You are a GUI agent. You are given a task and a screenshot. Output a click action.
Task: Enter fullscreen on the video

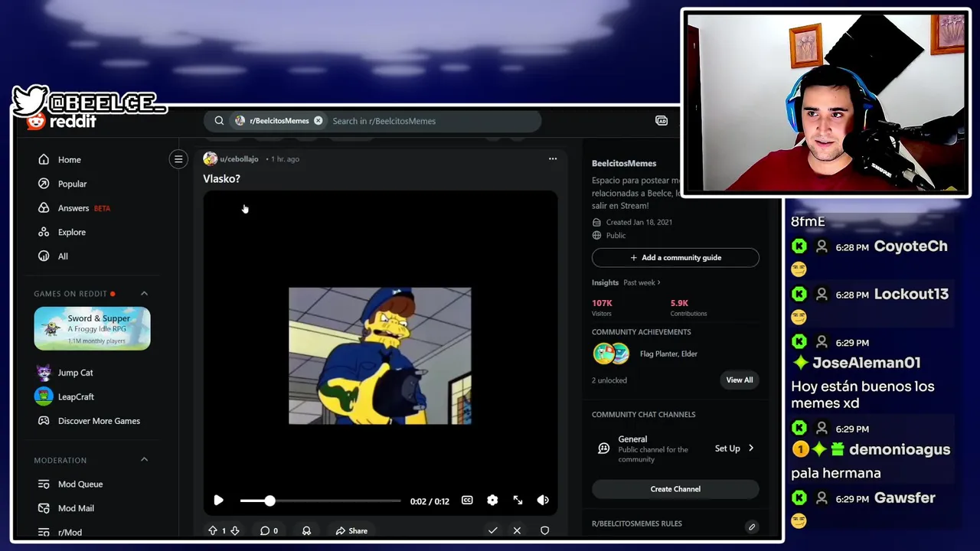tap(518, 500)
